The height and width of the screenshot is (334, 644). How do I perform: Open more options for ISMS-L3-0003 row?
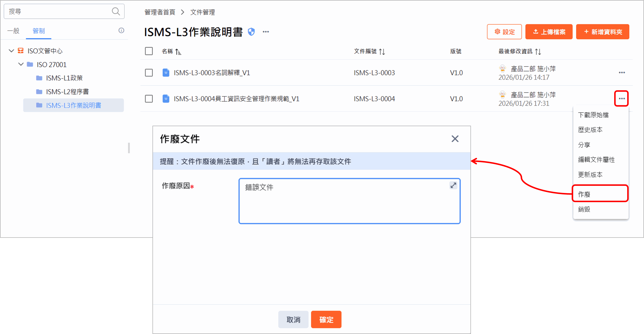click(x=622, y=73)
